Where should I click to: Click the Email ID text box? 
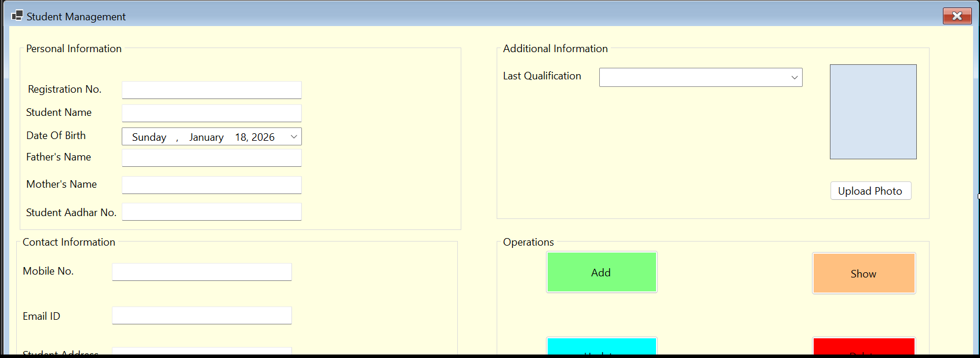(202, 315)
